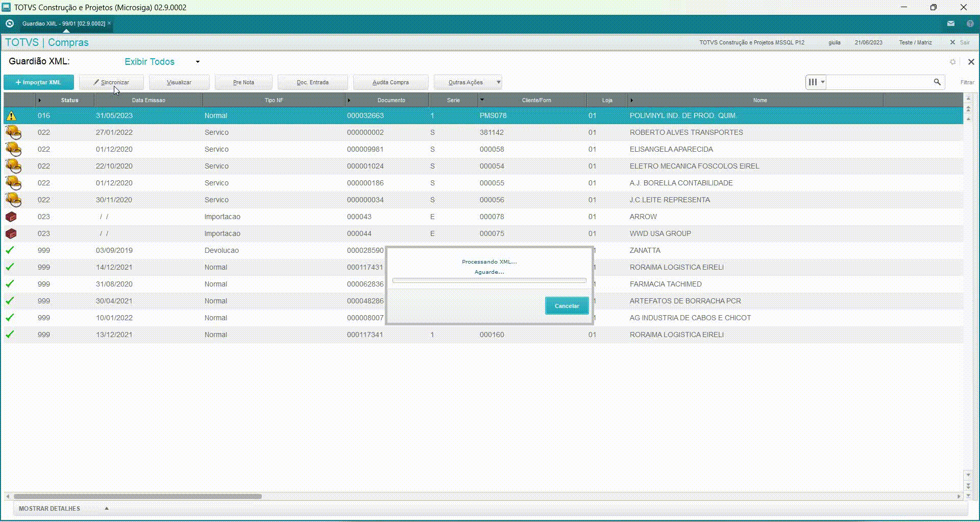Click the 21/06/2023 date in header
The image size is (980, 522).
point(868,42)
